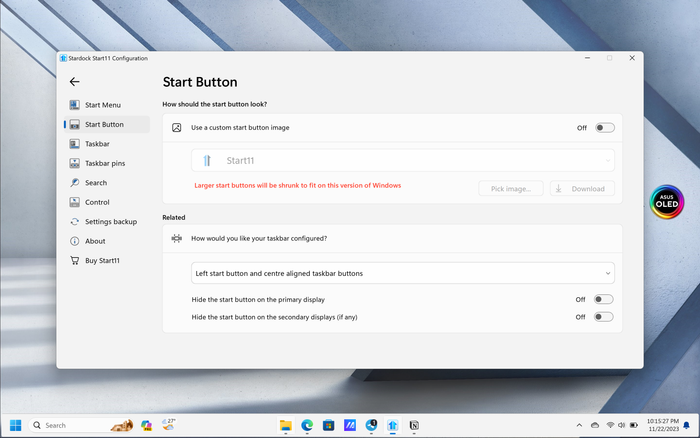Open the About page
This screenshot has width=700, height=438.
[x=106, y=241]
